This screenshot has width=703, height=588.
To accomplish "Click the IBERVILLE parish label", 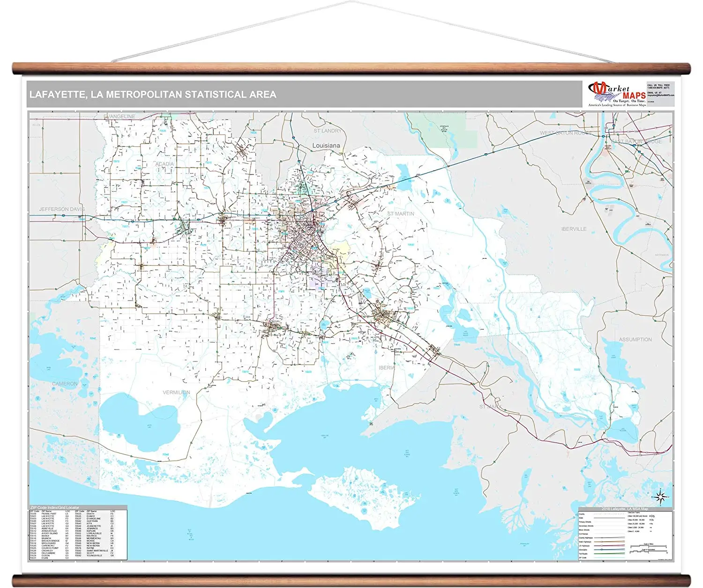I will (574, 229).
